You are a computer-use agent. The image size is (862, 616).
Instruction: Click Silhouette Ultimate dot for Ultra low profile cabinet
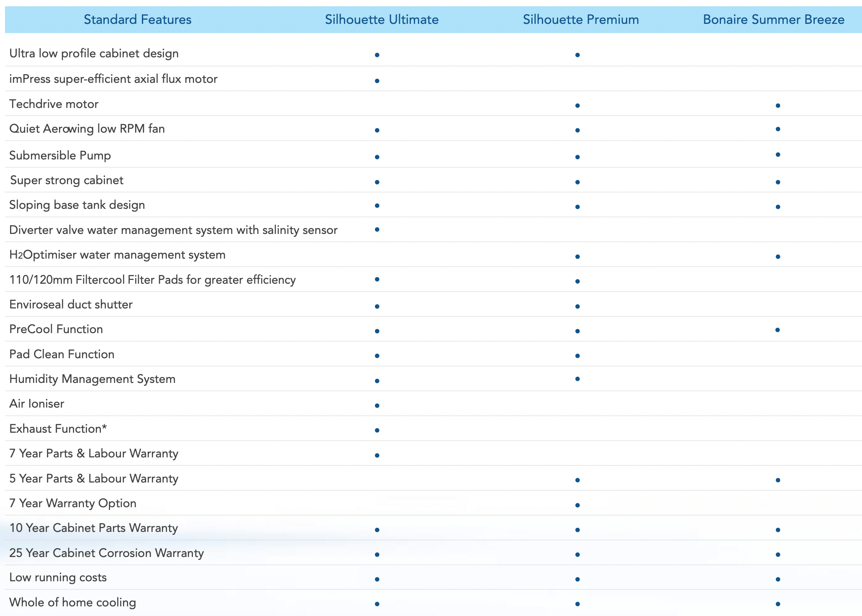click(377, 55)
